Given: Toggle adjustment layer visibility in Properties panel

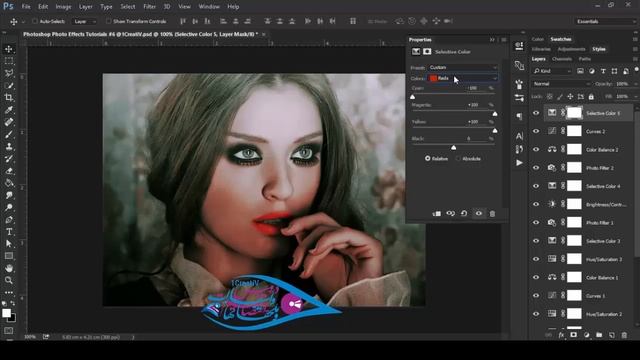Looking at the screenshot, I should click(478, 213).
